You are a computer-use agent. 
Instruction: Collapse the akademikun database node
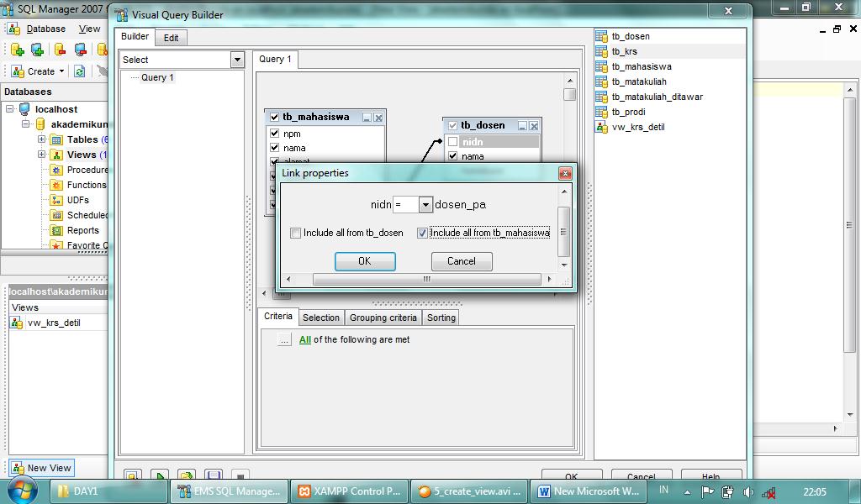click(25, 124)
